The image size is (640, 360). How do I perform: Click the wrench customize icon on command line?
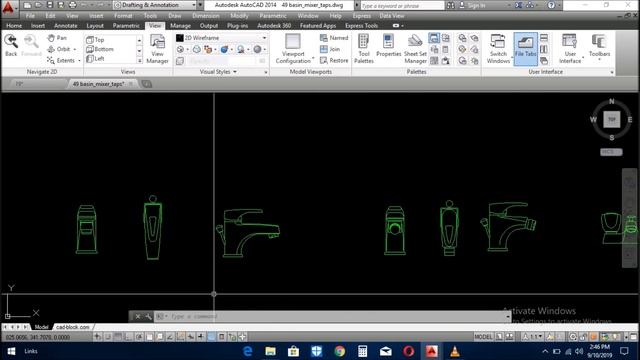point(148,316)
